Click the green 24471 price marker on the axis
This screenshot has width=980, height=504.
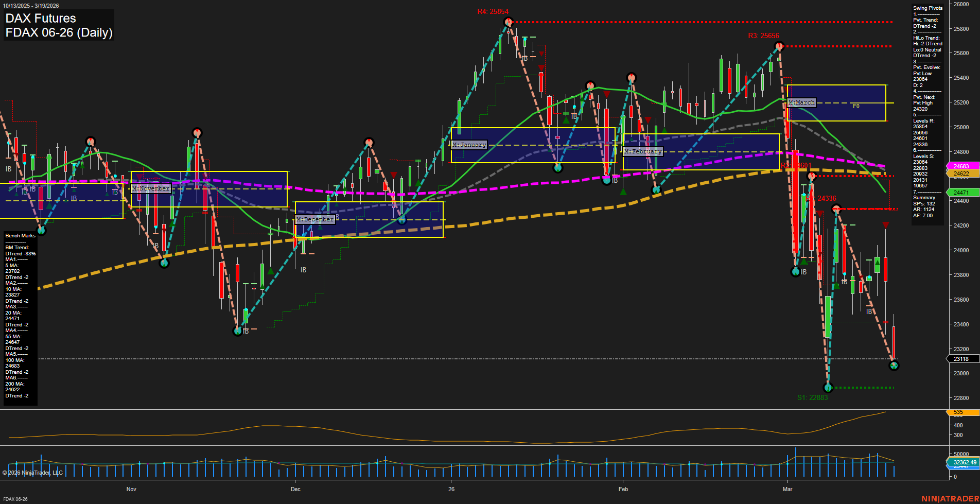(x=960, y=192)
